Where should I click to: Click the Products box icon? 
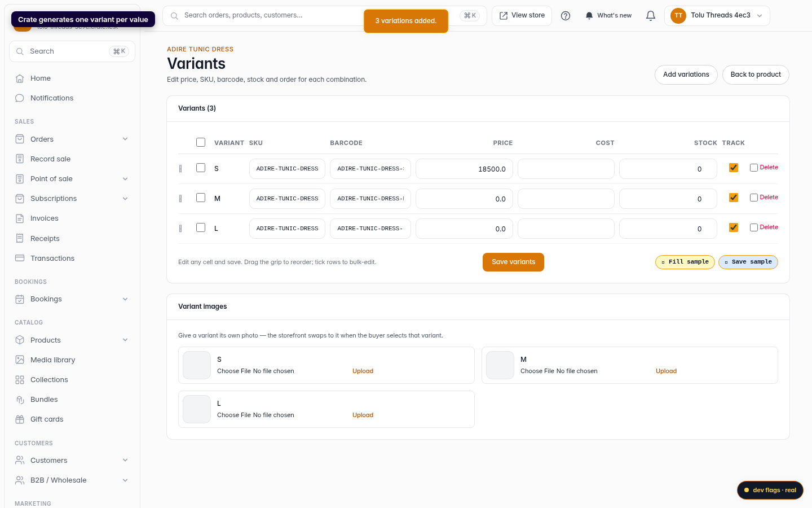(20, 340)
